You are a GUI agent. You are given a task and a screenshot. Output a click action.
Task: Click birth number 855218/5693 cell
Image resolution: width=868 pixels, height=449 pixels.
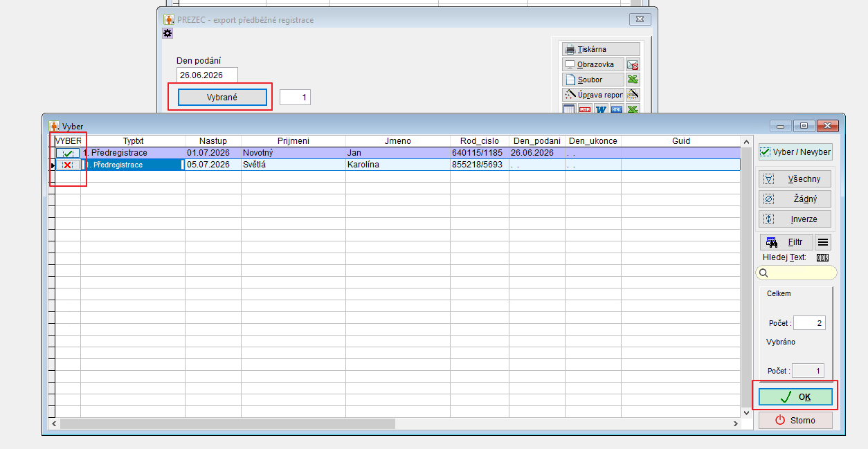tap(480, 165)
